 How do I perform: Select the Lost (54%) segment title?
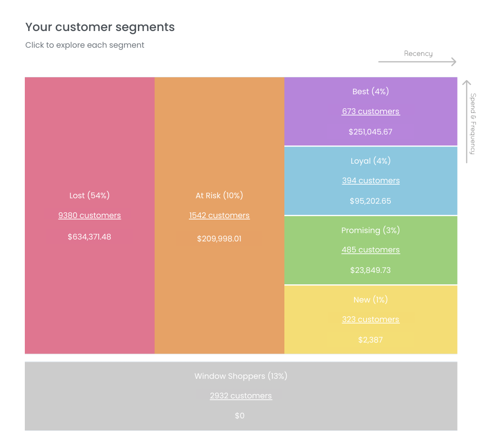[90, 196]
